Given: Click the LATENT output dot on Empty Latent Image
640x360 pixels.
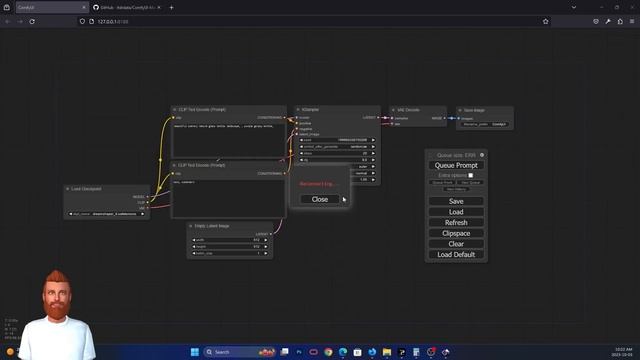Looking at the screenshot, I should 271,234.
